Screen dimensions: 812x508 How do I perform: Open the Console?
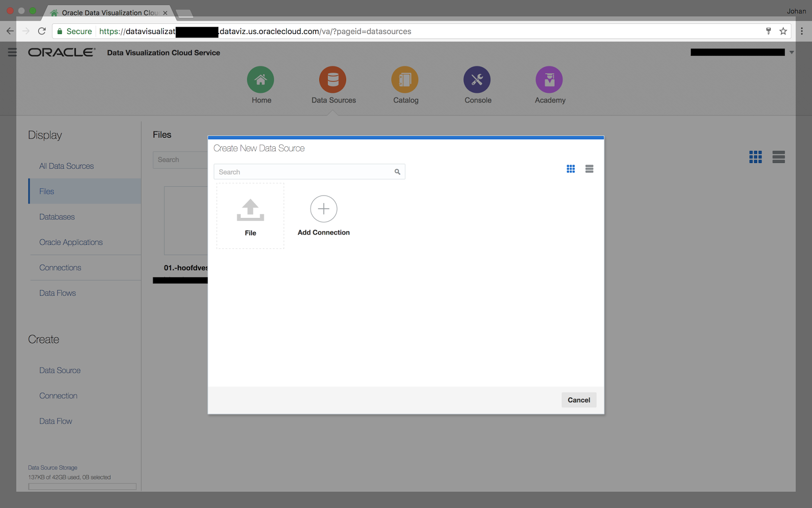pos(477,84)
